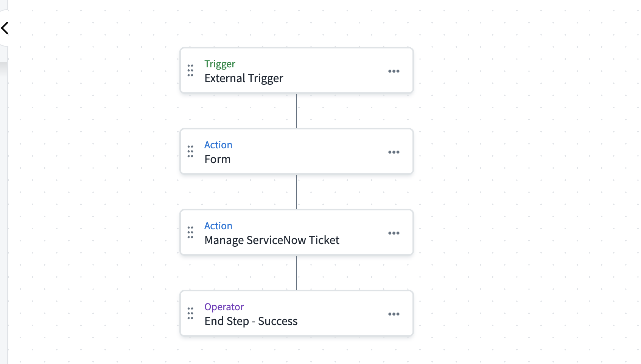Select the External Trigger step name
Screen dimensions: 641x364
point(244,78)
